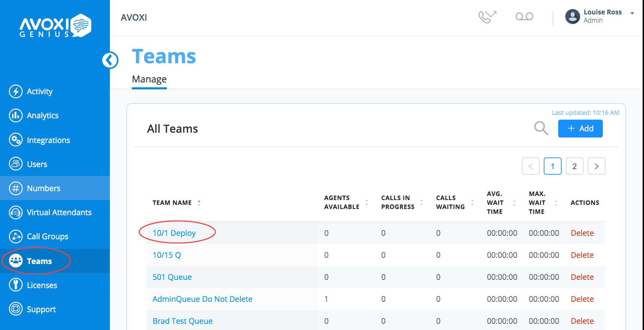This screenshot has height=330, width=644.
Task: Open the Activity section icon
Action: 16,91
